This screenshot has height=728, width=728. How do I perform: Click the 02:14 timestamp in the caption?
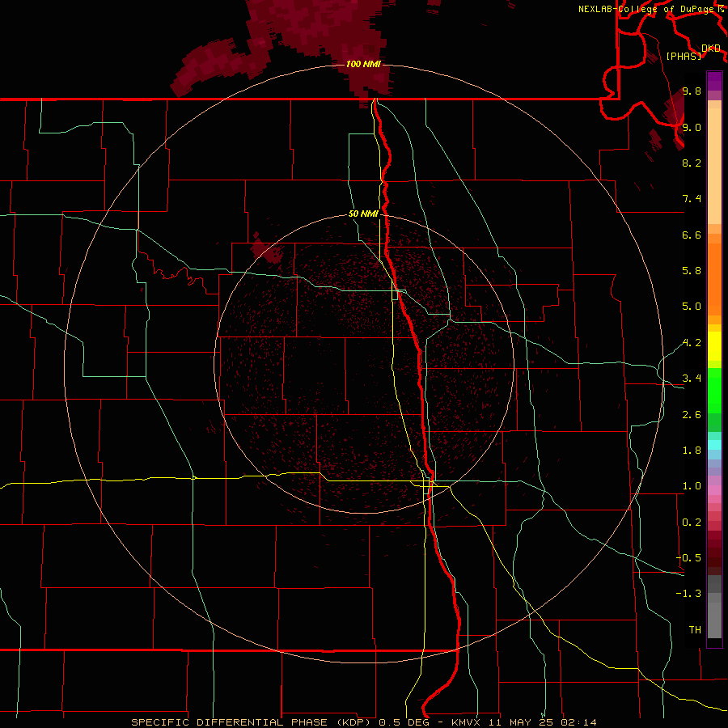pyautogui.click(x=578, y=722)
